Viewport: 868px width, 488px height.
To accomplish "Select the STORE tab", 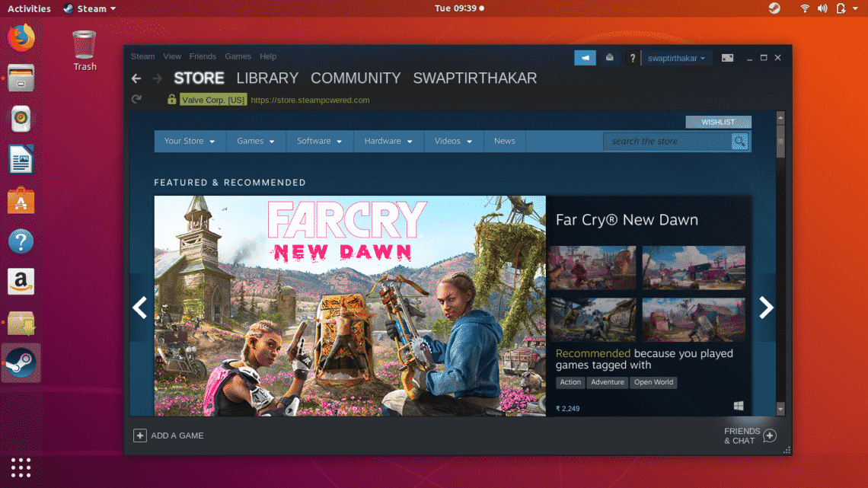I will 199,78.
